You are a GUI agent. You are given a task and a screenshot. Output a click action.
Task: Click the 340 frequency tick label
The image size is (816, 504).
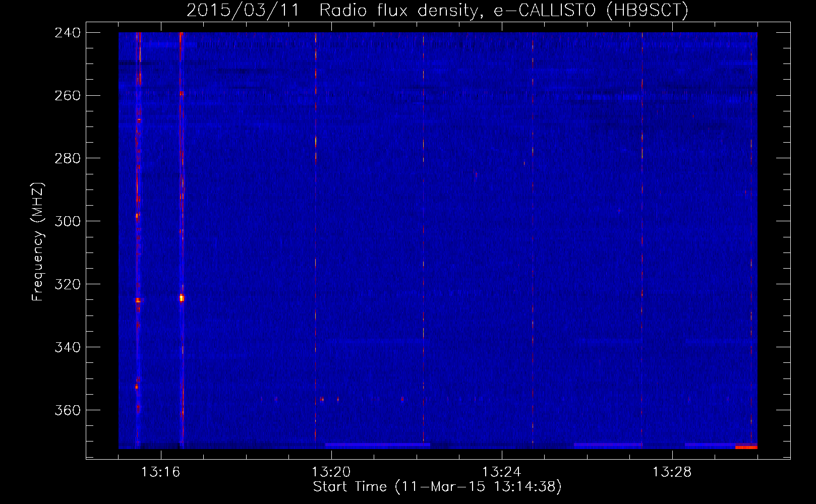(68, 348)
